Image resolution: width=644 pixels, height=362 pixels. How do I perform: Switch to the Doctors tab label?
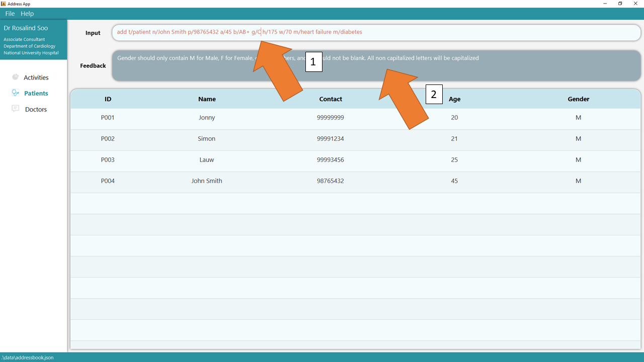36,109
